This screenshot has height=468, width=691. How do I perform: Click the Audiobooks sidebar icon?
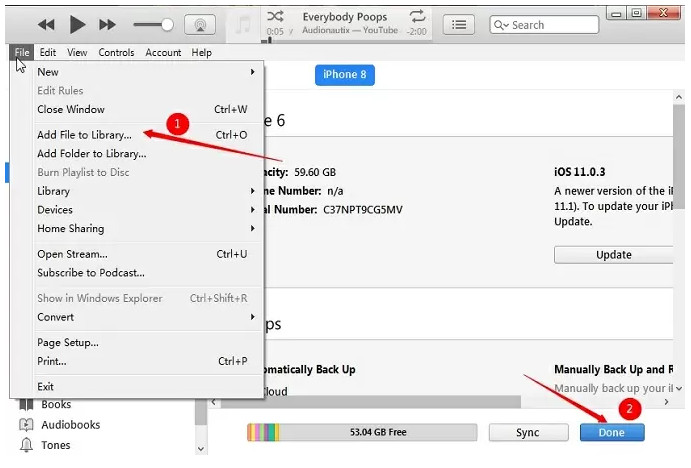coord(26,424)
